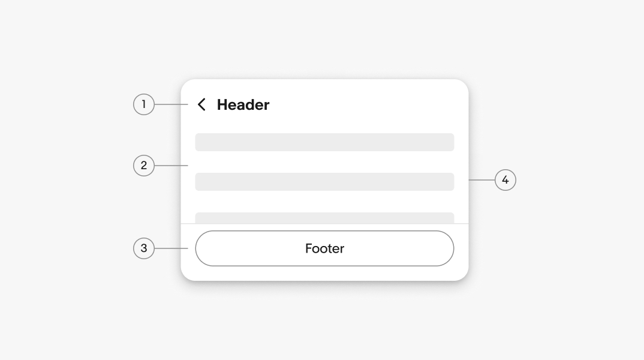The image size is (644, 360).
Task: Click the back chevron in the header
Action: coord(201,104)
